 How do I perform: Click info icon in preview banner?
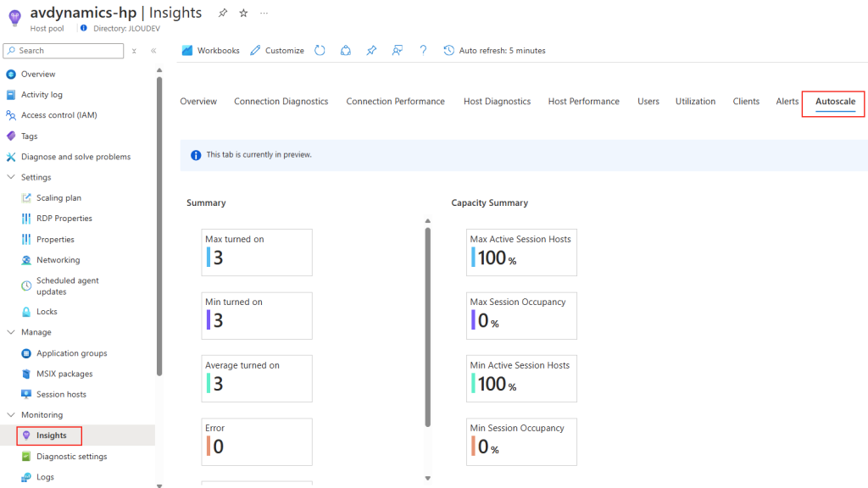coord(196,156)
